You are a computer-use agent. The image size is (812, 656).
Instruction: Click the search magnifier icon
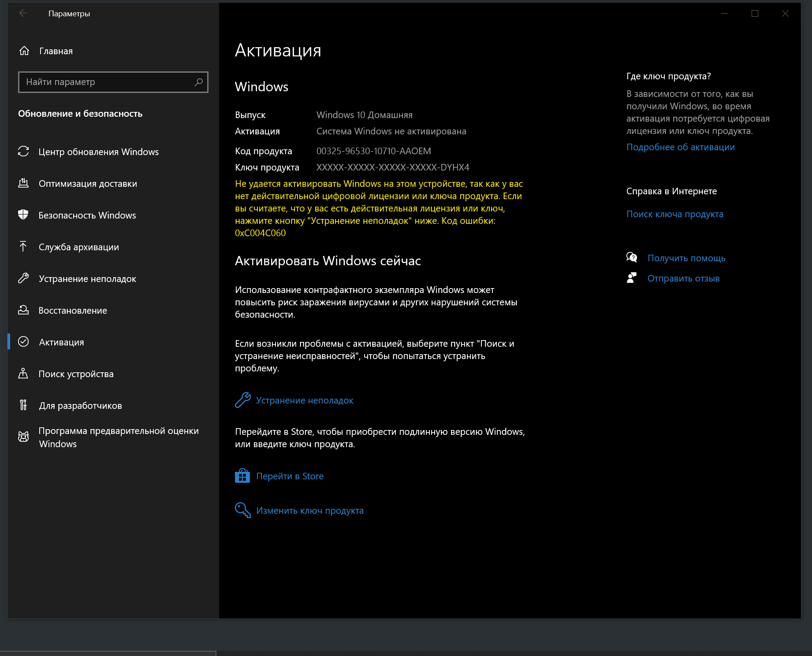click(199, 82)
